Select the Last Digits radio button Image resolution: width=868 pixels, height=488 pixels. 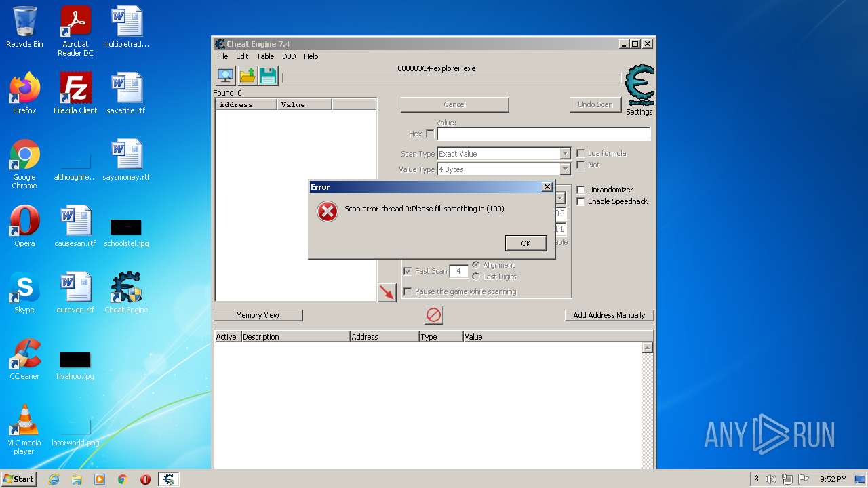pos(476,277)
